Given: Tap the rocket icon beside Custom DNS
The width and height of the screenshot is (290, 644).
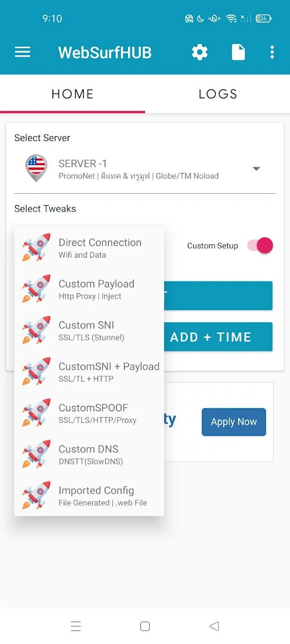Looking at the screenshot, I should click(x=36, y=454).
